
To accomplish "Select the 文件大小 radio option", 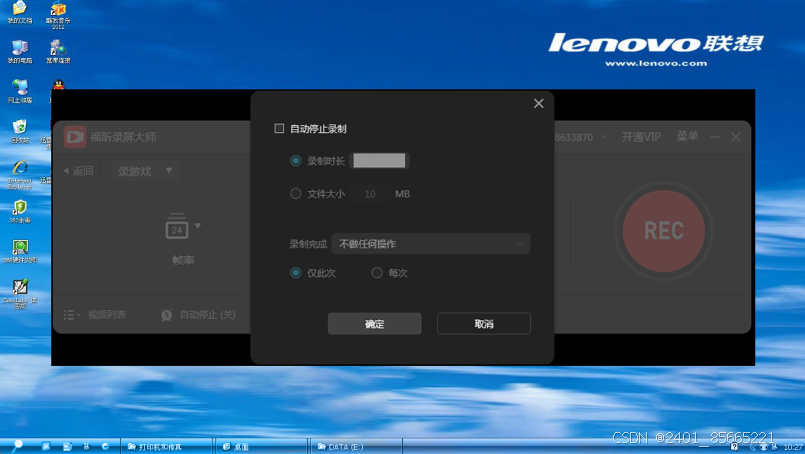I will pyautogui.click(x=295, y=194).
